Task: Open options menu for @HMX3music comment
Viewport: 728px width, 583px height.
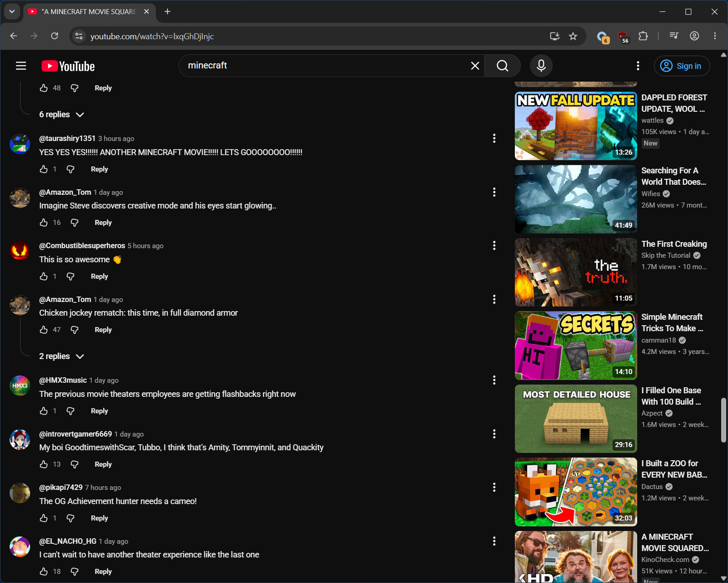Action: (x=494, y=380)
